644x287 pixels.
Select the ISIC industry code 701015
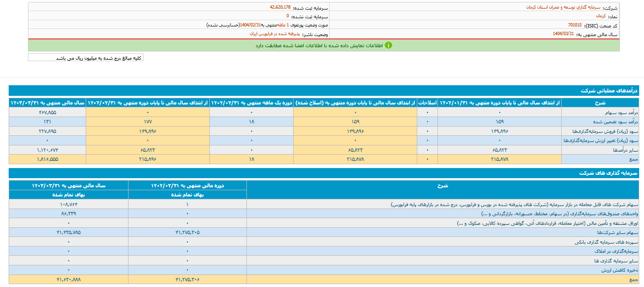[574, 25]
